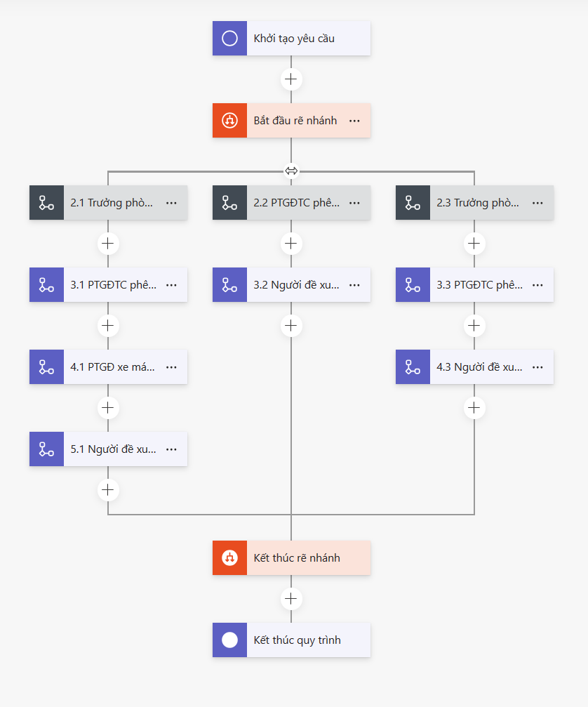588x707 pixels.
Task: Click the step icon of node 2.1 Trưởng phò...
Action: (46, 203)
